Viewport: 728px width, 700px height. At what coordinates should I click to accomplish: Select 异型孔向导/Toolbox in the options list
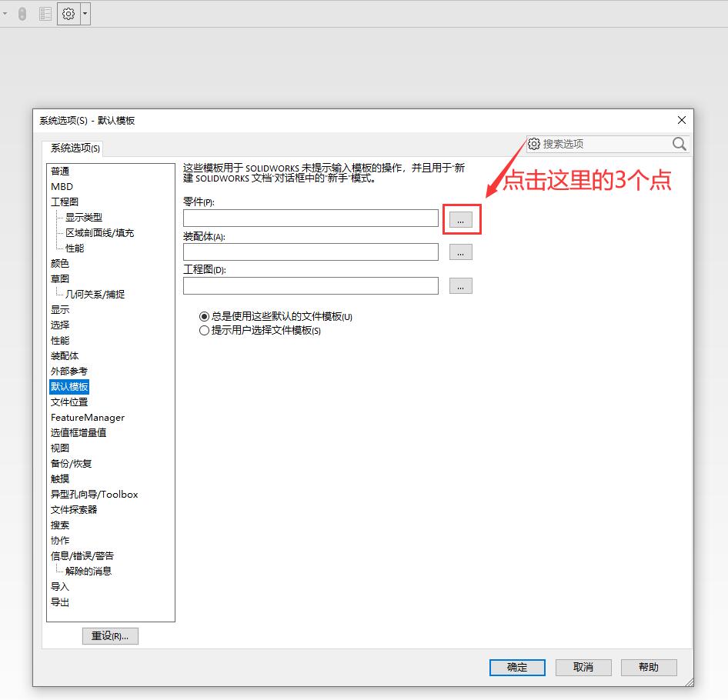pyautogui.click(x=94, y=495)
